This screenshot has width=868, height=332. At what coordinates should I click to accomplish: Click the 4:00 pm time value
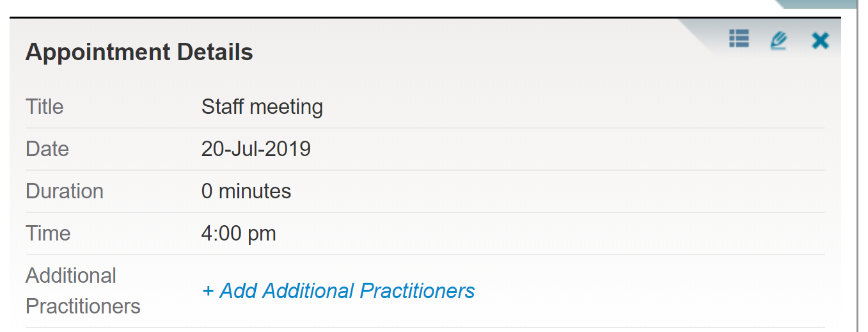pyautogui.click(x=239, y=233)
